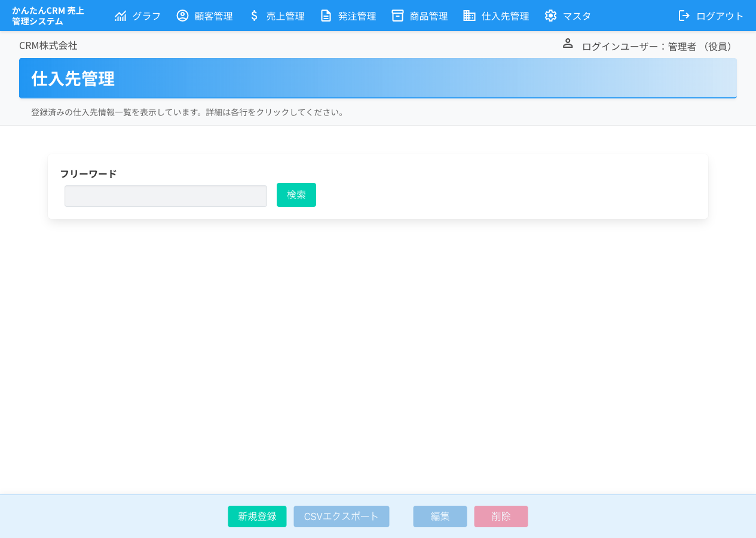Click the dollar icon for 売上管理
Screen dimensions: 756x538
(253, 16)
